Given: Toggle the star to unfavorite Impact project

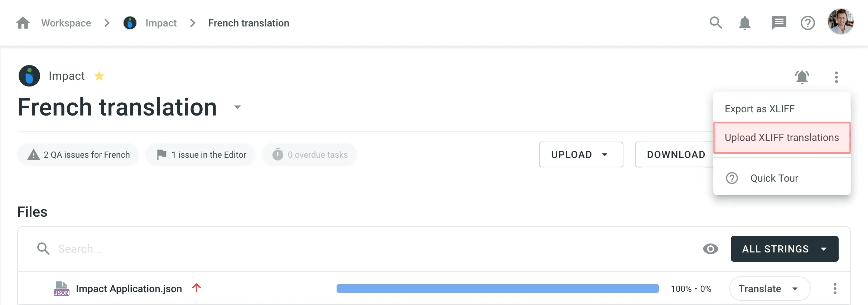Looking at the screenshot, I should (x=99, y=75).
